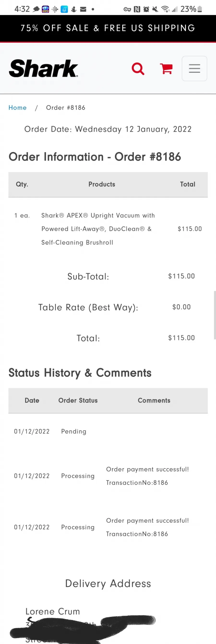
Task: Click the page scrollbar on right edge
Action: (215, 315)
